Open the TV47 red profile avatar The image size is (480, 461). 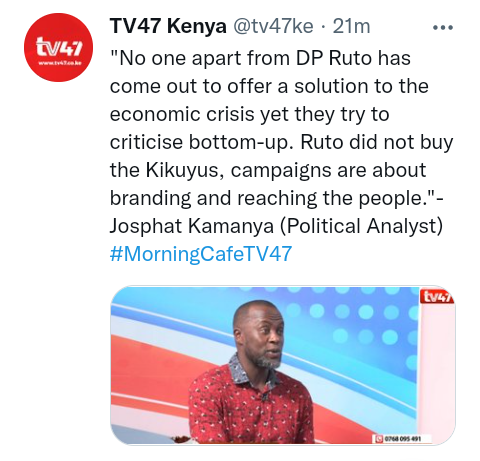click(x=58, y=48)
